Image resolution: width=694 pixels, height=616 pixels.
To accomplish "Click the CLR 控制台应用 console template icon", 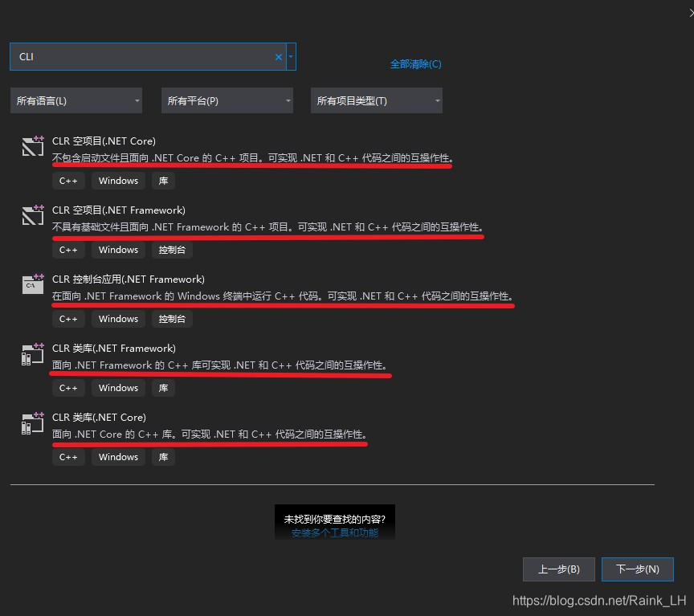I will tap(33, 284).
